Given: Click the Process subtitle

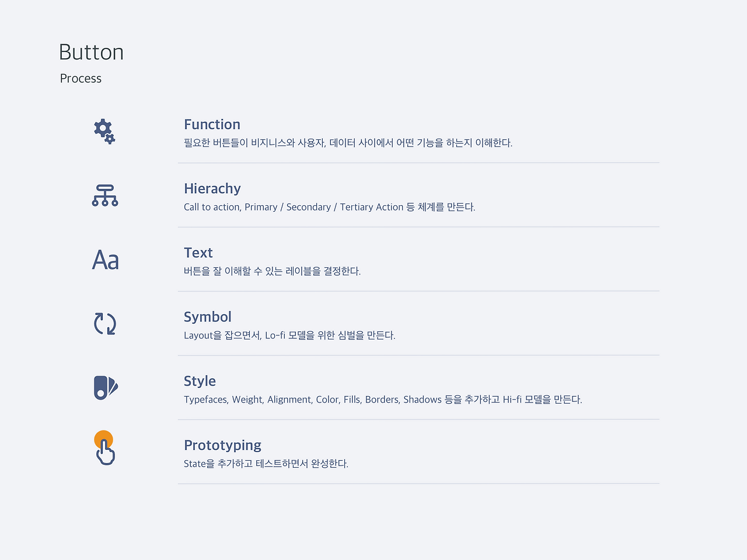Looking at the screenshot, I should tap(81, 78).
